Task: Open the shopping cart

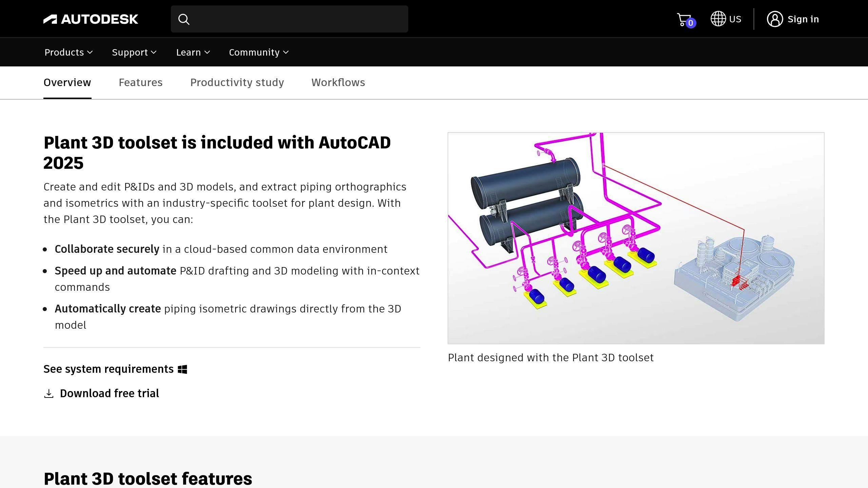Action: click(686, 20)
